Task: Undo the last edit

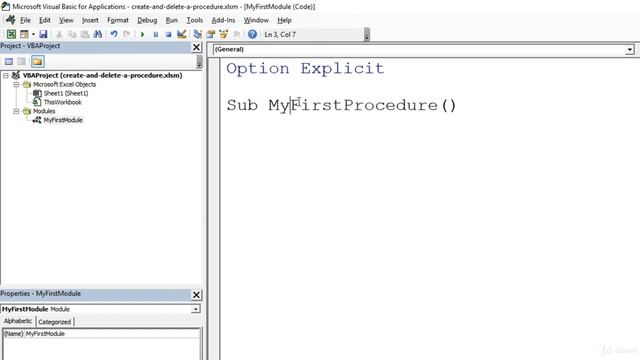Action: [114, 34]
